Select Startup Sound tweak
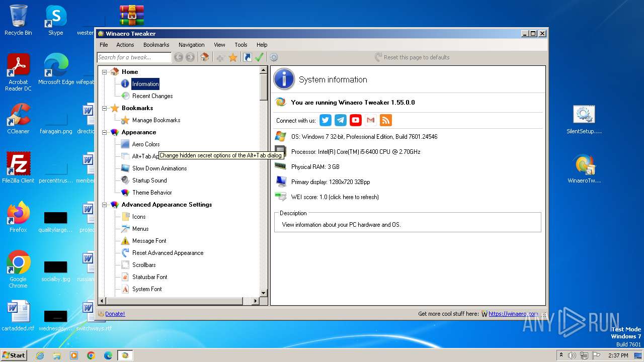644x362 pixels. pos(149,180)
